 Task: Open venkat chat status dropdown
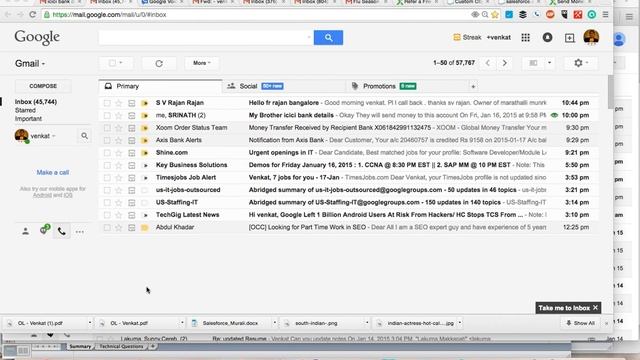coord(53,136)
